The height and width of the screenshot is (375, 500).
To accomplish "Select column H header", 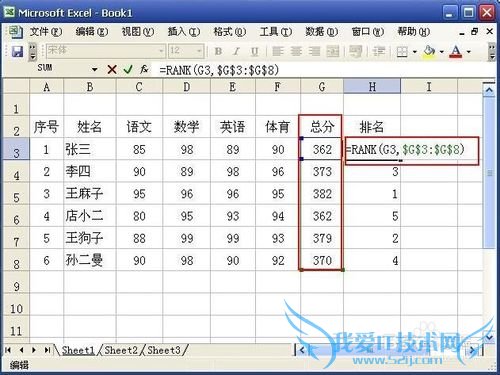I will 372,87.
